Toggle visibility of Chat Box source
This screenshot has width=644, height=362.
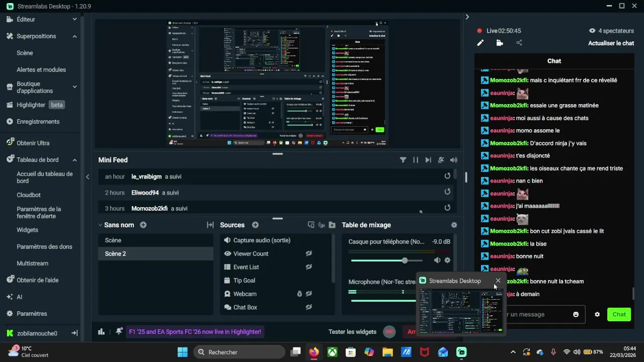point(309,307)
